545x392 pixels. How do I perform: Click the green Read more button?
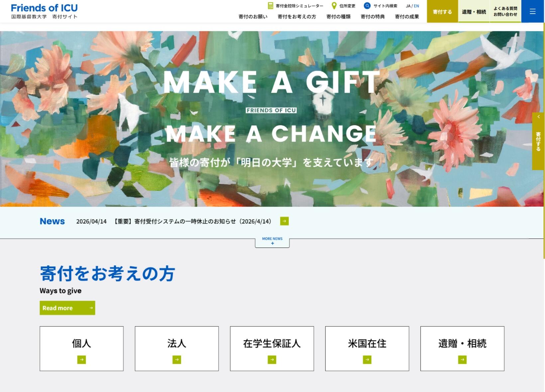pyautogui.click(x=67, y=308)
